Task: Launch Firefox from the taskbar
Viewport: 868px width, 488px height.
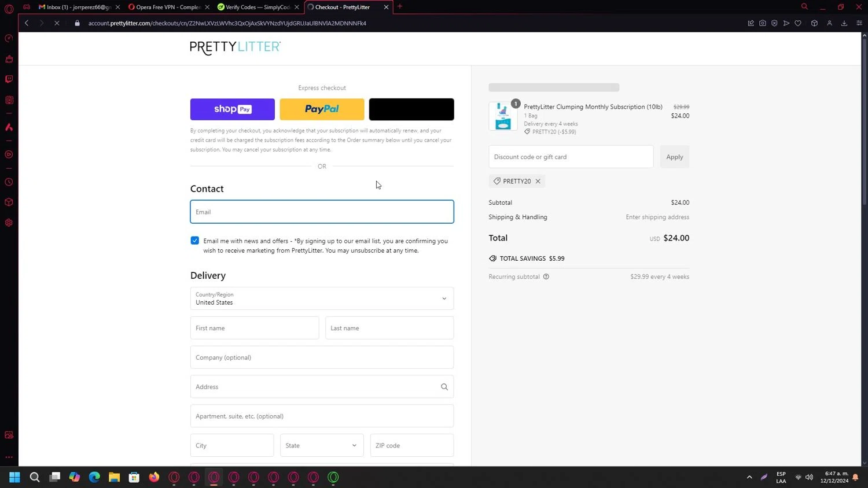Action: click(154, 477)
